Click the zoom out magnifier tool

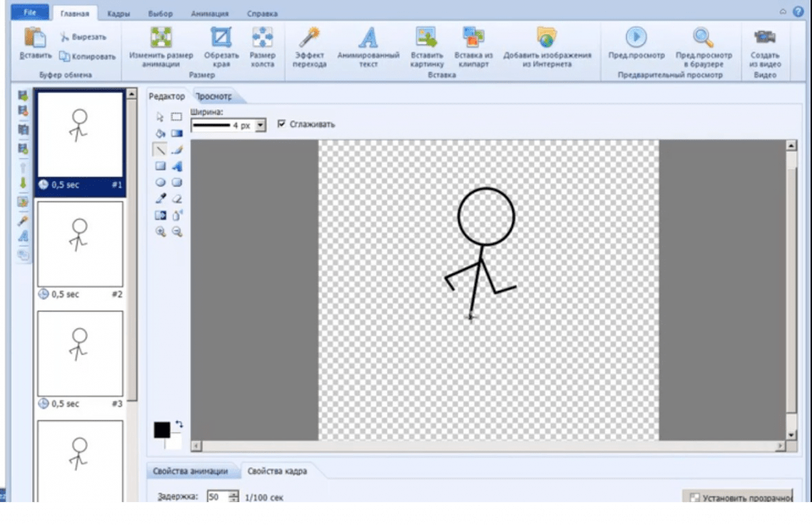coord(177,232)
